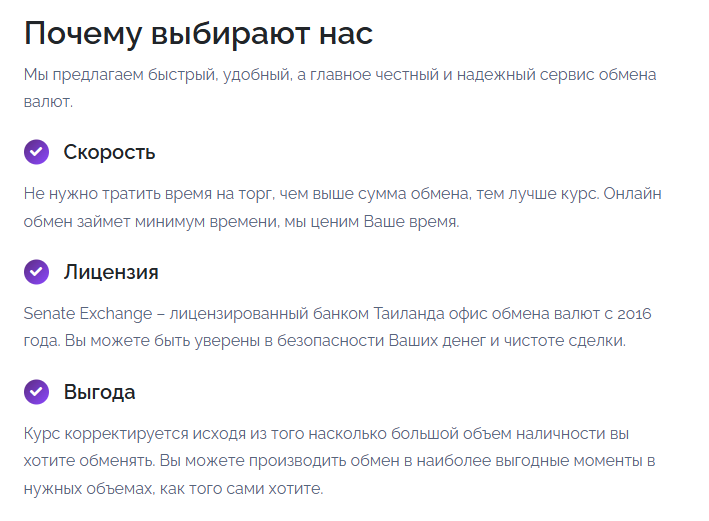
Task: Click the line starting Не нужно тратить время
Action: click(343, 194)
